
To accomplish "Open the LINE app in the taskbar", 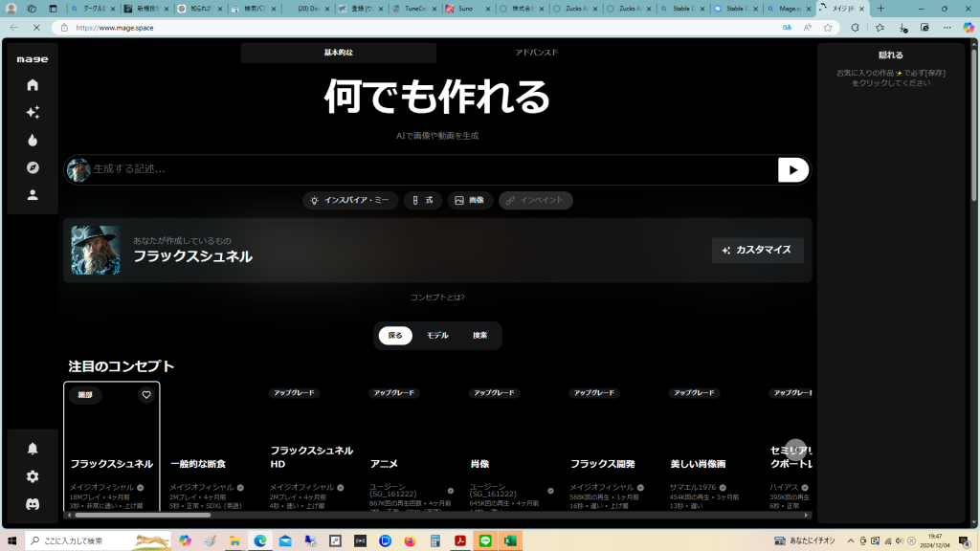I will [x=485, y=541].
